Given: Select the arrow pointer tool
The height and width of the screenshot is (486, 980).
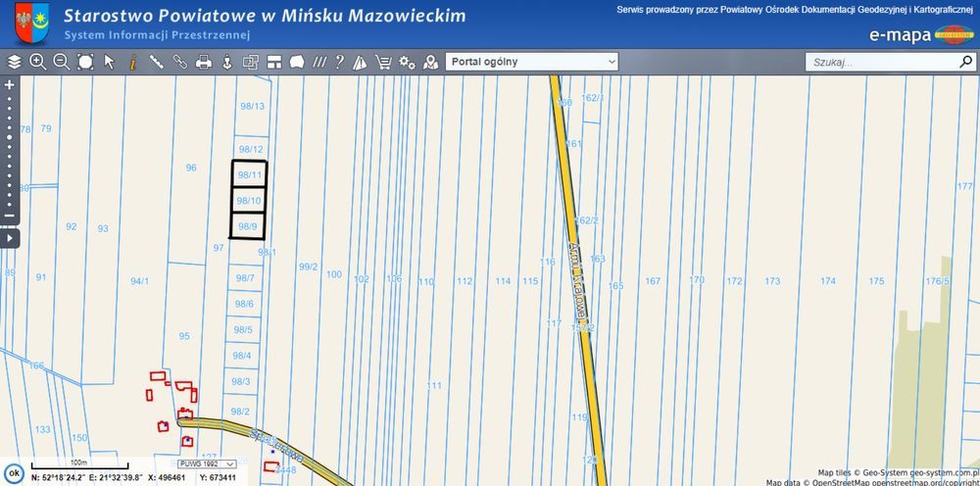Looking at the screenshot, I should [x=110, y=62].
